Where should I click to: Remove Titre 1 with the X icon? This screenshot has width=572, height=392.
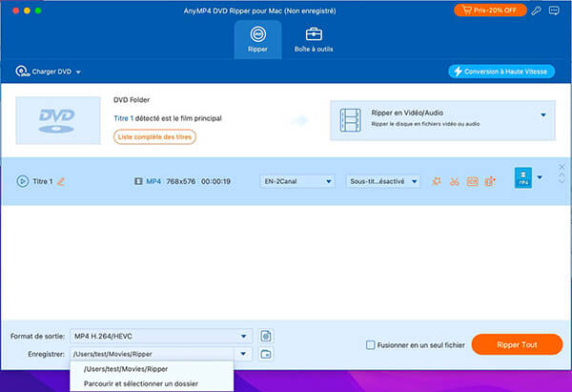pos(562,167)
